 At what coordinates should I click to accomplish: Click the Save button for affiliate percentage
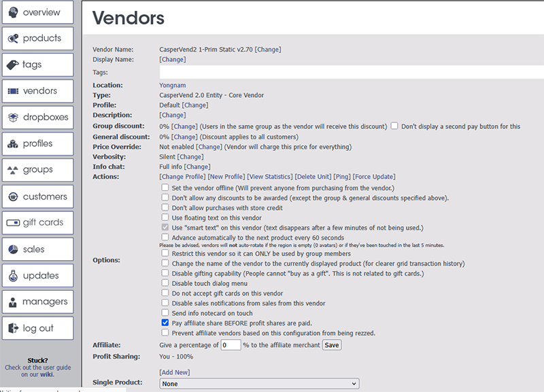[x=331, y=345]
